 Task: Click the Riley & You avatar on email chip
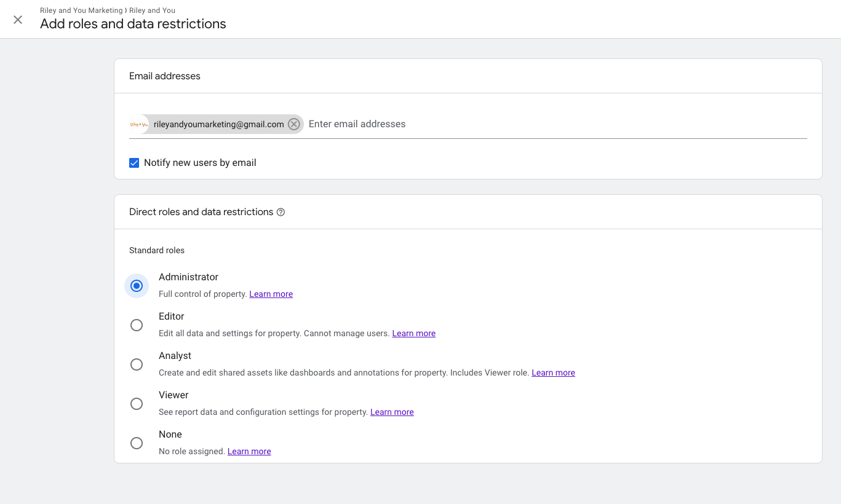tap(139, 124)
